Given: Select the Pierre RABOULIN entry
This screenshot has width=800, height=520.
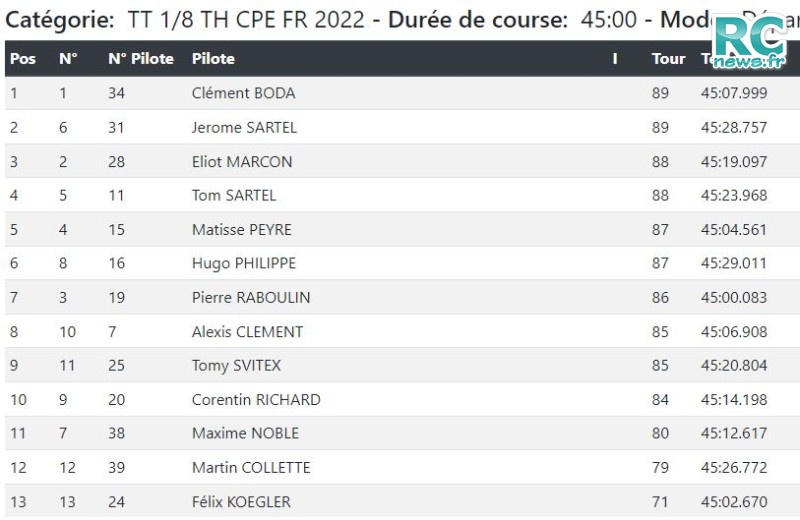Looking at the screenshot, I should [x=251, y=298].
